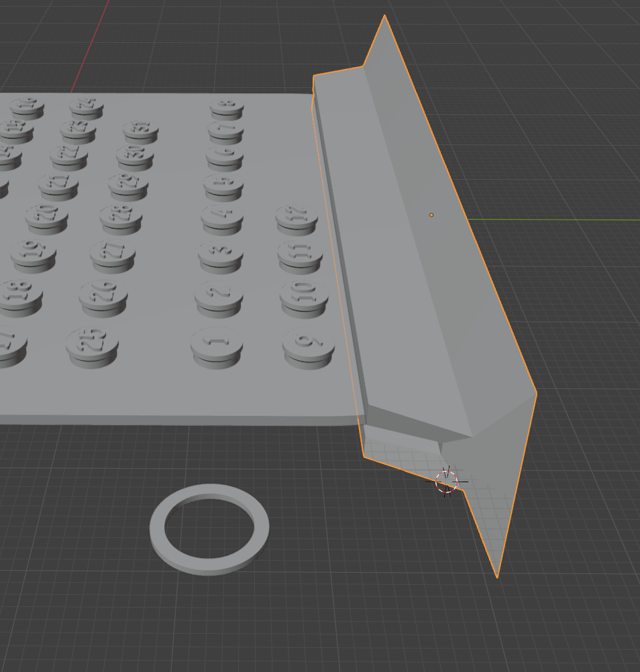Screen dimensions: 640x672
Task: Click the round peg numbered 8
Action: click(227, 107)
